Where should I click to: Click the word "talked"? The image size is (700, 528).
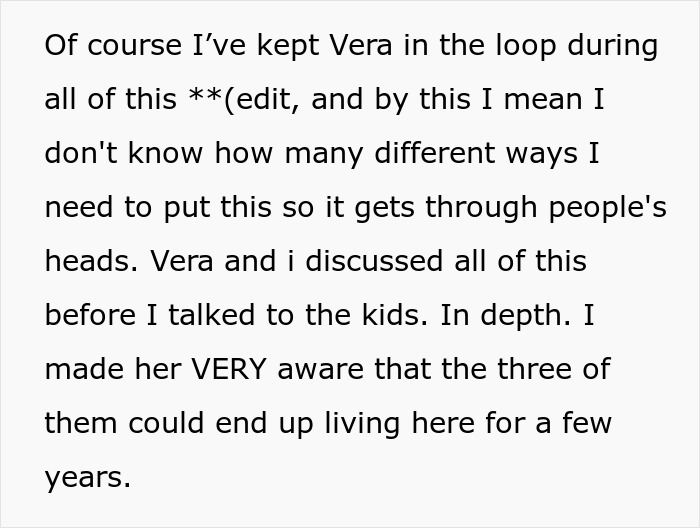pyautogui.click(x=211, y=315)
